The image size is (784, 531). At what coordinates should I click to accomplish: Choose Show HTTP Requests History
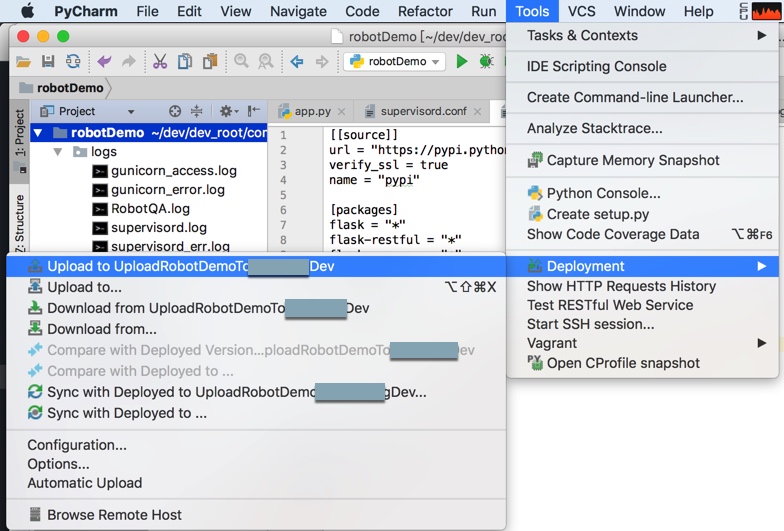pos(642,286)
